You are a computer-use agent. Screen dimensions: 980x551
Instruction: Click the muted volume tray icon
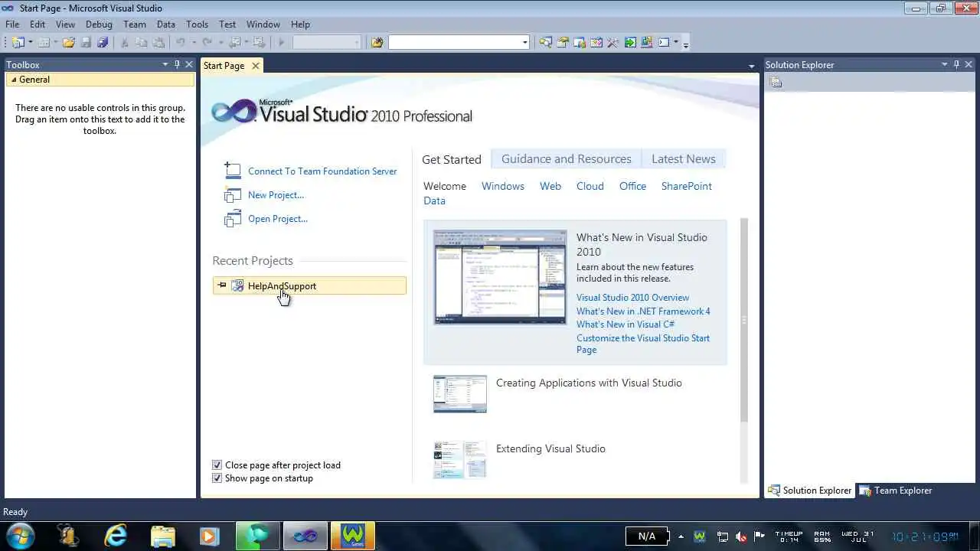[x=741, y=536]
